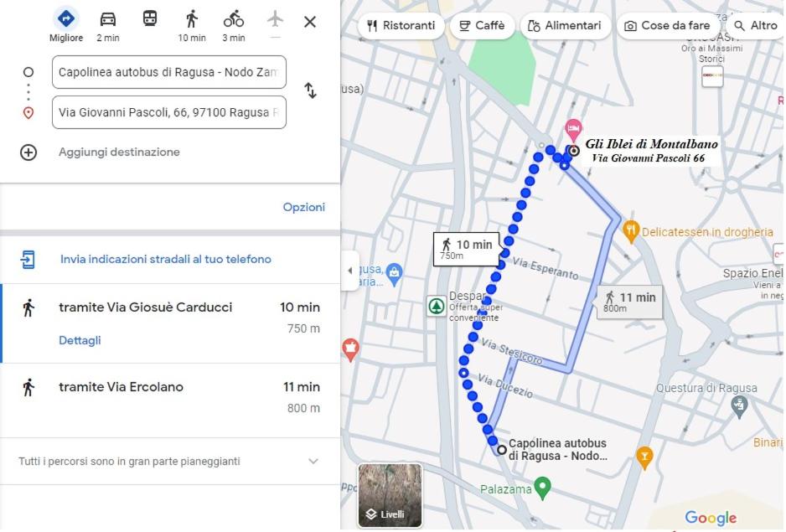Open Dettagli for the Carducci route
The width and height of the screenshot is (786, 532).
point(80,340)
